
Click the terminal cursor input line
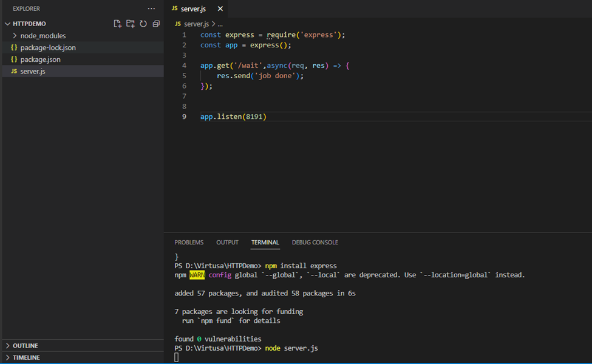pos(177,357)
